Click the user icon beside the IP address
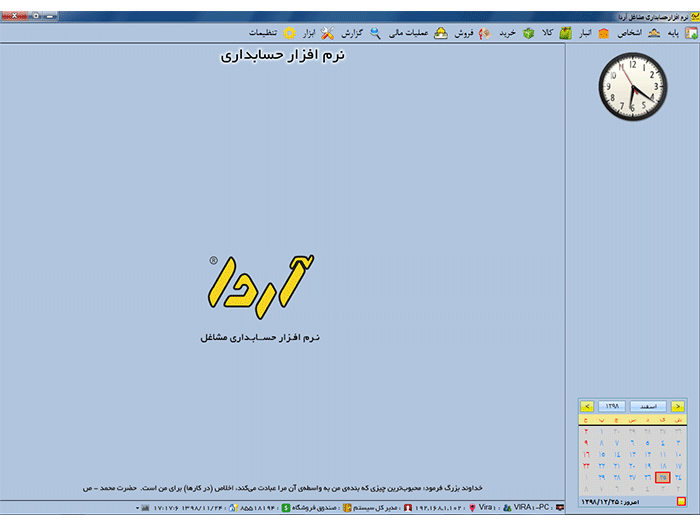This screenshot has height=525, width=700. pyautogui.click(x=408, y=508)
